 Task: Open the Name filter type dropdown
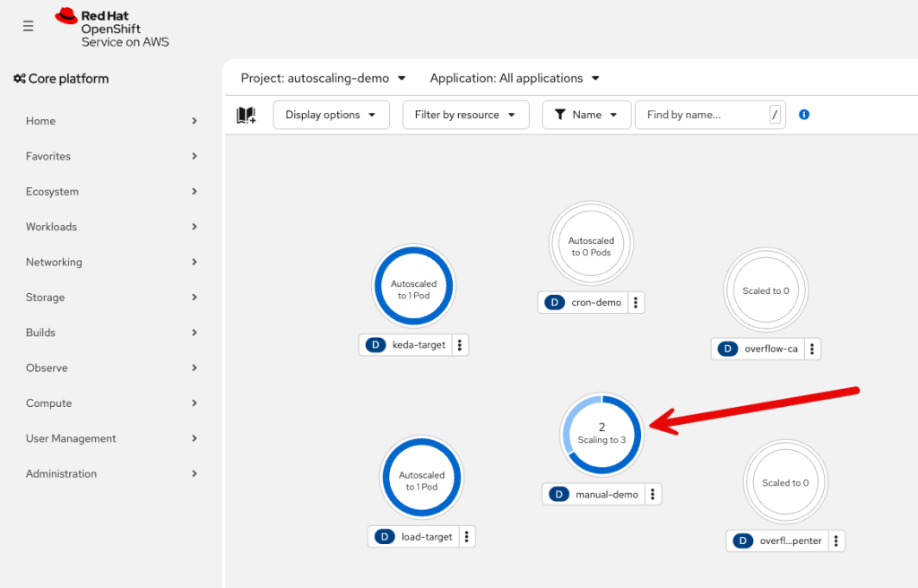click(x=586, y=115)
